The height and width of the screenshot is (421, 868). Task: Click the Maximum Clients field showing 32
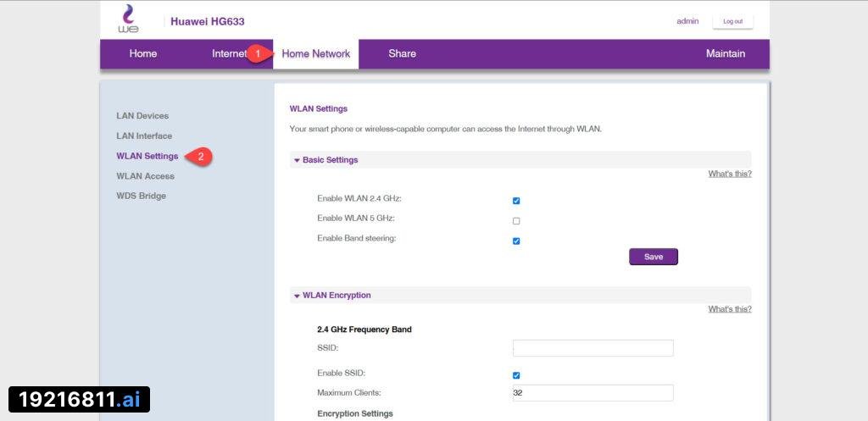coord(593,393)
